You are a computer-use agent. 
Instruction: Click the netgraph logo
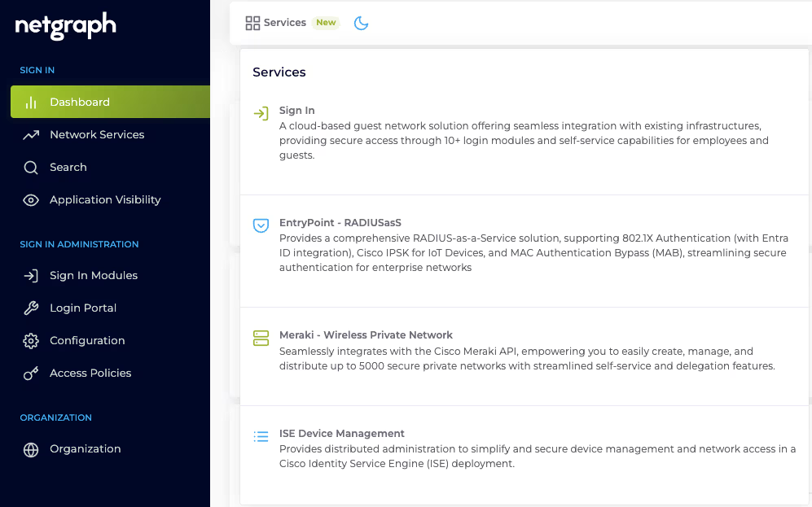click(x=66, y=25)
